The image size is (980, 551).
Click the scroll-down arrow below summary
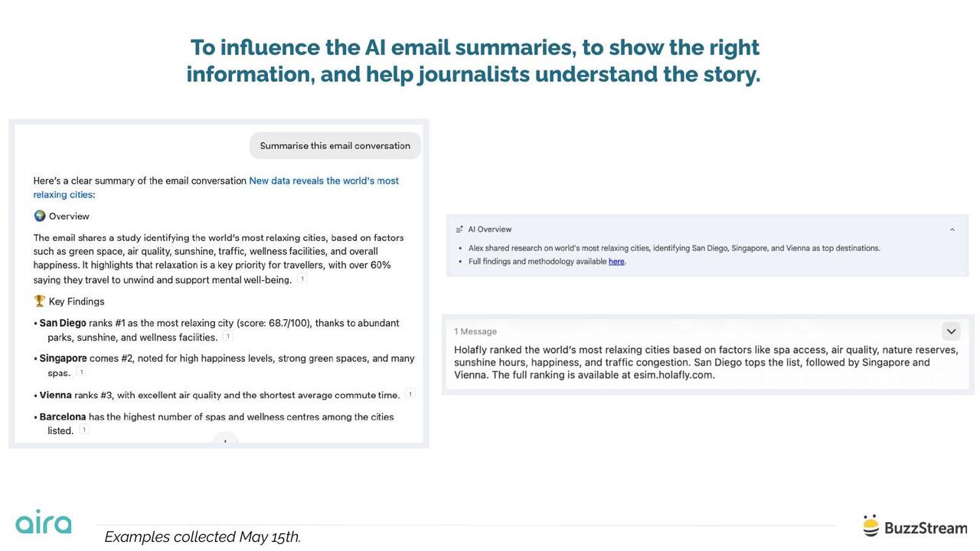(225, 441)
